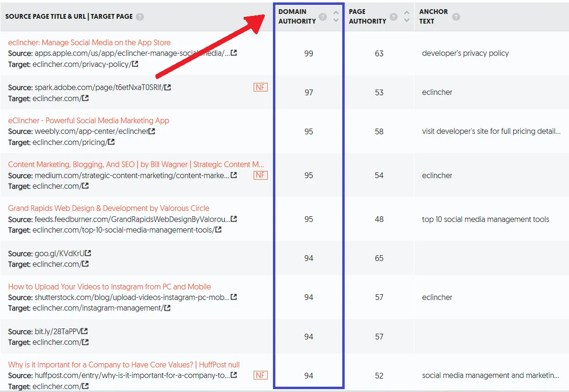Click Source Page Title & URL column header
The width and height of the screenshot is (569, 392).
(x=68, y=16)
